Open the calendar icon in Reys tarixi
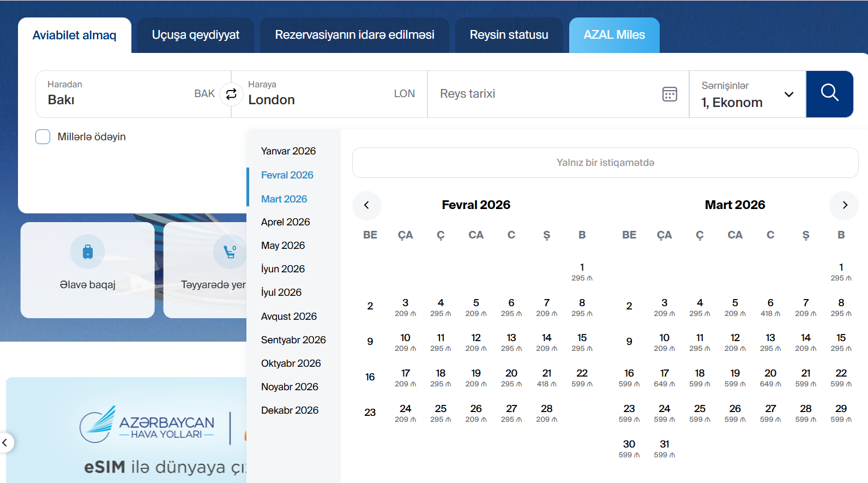This screenshot has width=868, height=483. pos(670,94)
